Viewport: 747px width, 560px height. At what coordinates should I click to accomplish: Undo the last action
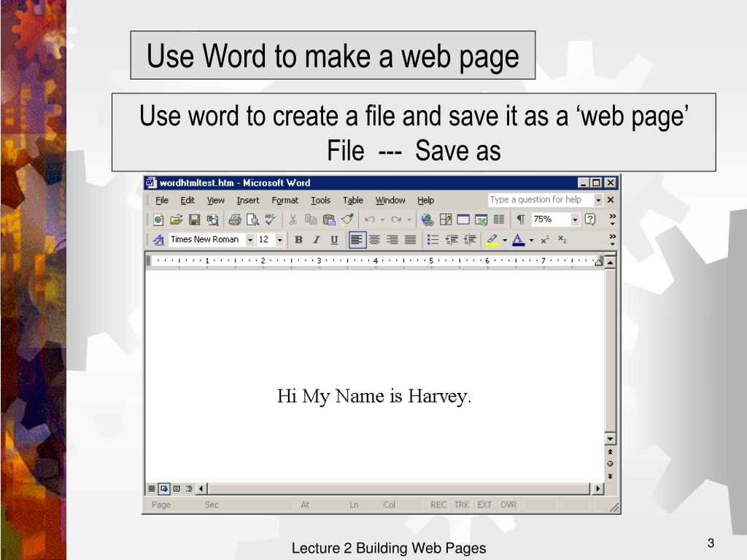click(370, 219)
